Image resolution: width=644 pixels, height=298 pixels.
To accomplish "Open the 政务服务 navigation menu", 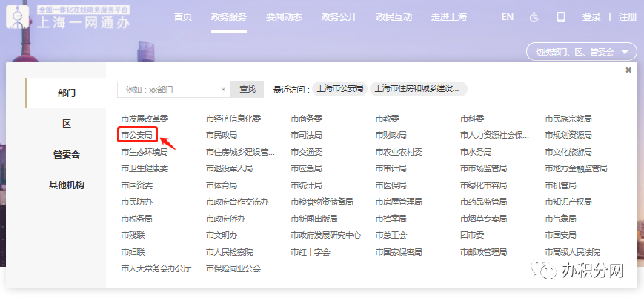I will coord(229,17).
